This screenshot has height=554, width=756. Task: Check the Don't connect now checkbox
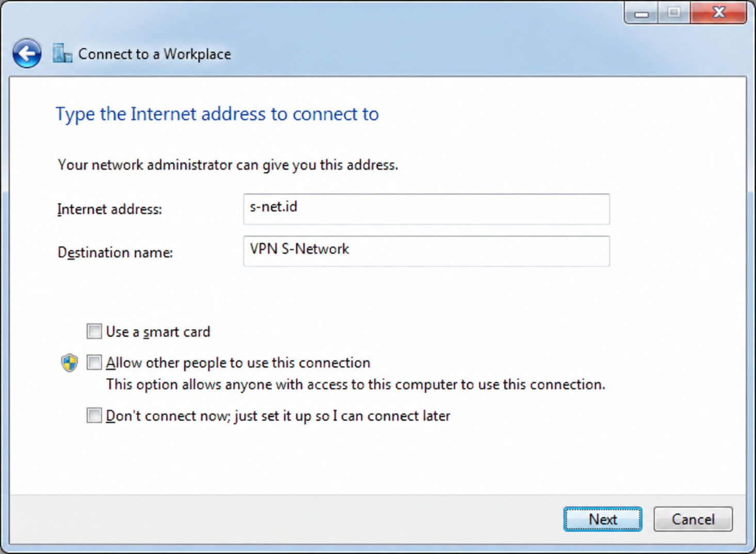[94, 415]
